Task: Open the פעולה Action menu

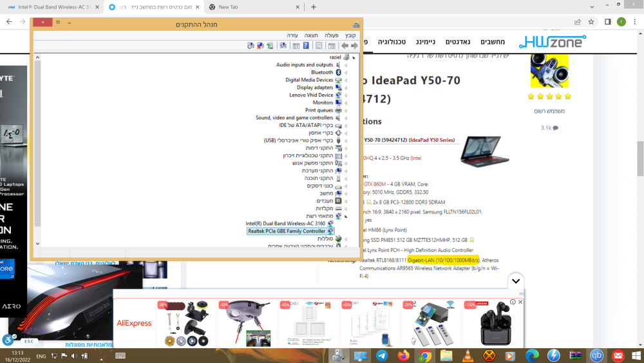Action: coord(332,35)
